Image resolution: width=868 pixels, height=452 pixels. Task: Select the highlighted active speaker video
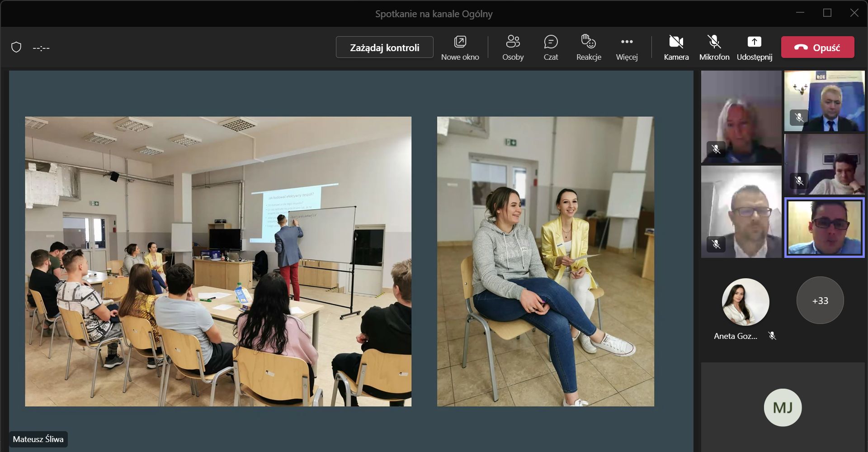824,228
